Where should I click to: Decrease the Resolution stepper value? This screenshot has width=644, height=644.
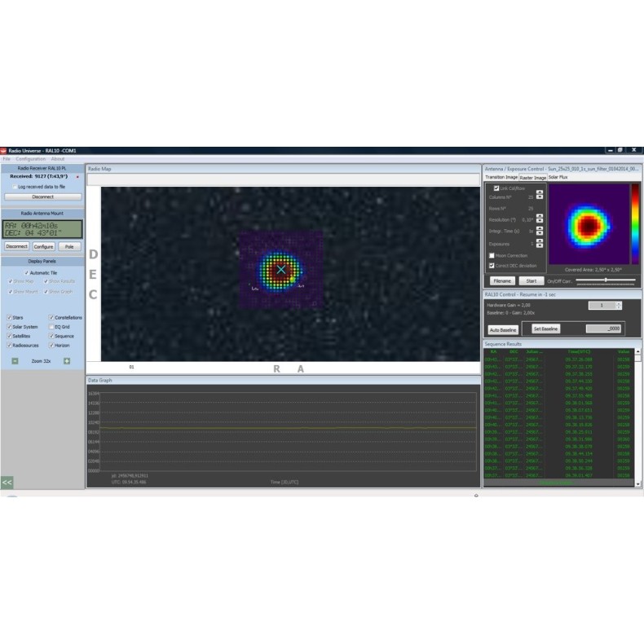click(539, 222)
